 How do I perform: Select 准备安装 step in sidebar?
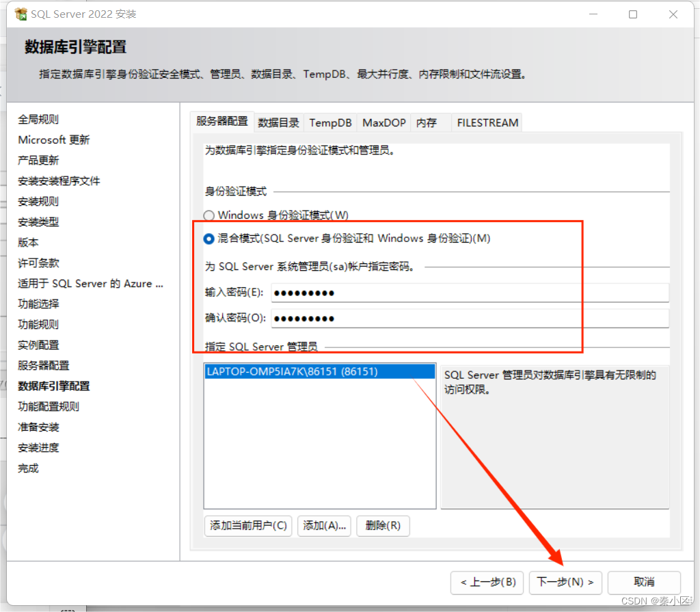tap(38, 427)
